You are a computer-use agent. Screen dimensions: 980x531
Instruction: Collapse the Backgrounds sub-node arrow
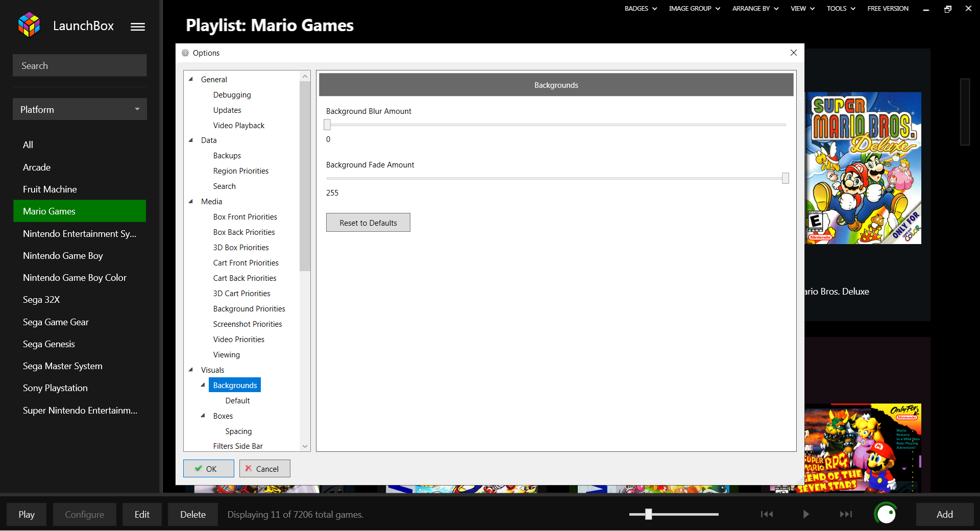pyautogui.click(x=203, y=385)
